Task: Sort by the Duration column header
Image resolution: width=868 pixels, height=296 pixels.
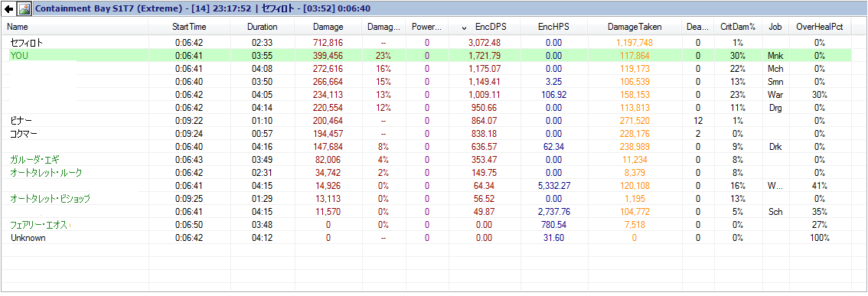Action: tap(263, 27)
